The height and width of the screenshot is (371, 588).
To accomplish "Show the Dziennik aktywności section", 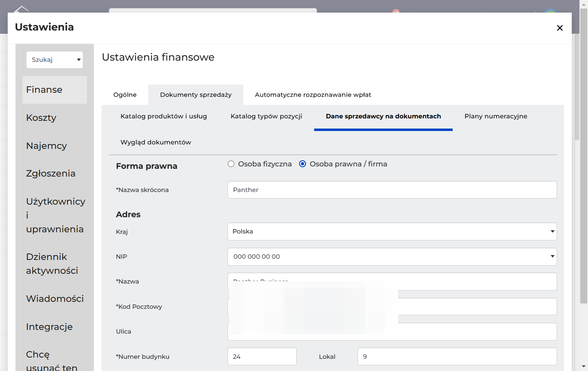I will (52, 264).
